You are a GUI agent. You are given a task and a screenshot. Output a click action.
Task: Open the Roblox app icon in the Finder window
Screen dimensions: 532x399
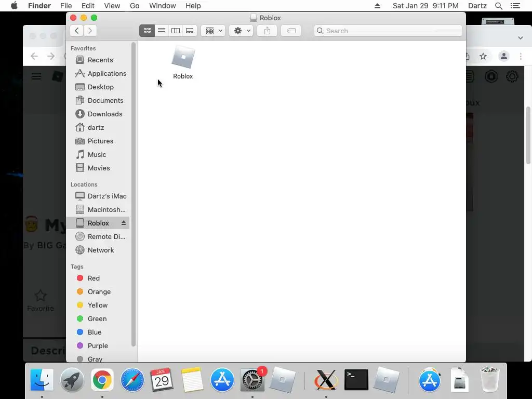point(183,57)
